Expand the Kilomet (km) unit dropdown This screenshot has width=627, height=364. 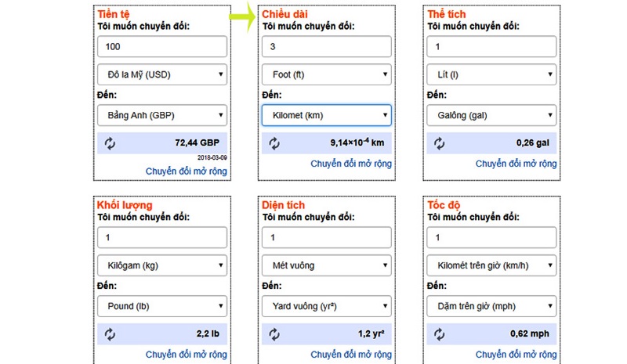coord(326,116)
